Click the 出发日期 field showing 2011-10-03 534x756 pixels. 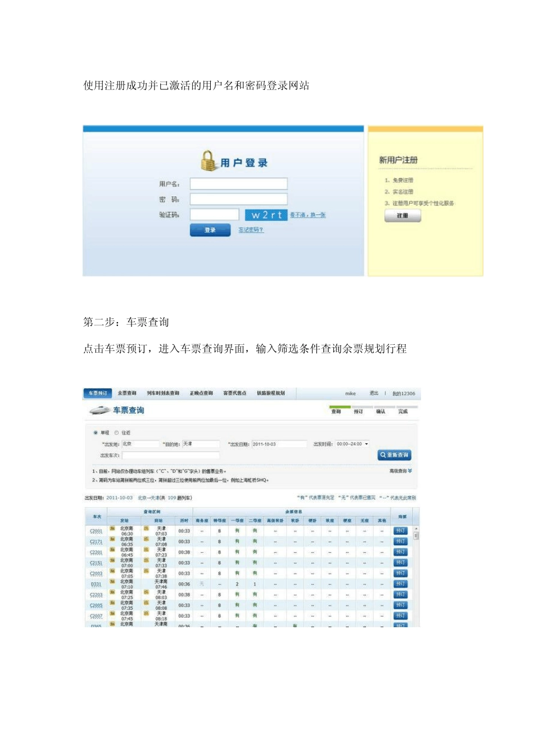[x=279, y=444]
